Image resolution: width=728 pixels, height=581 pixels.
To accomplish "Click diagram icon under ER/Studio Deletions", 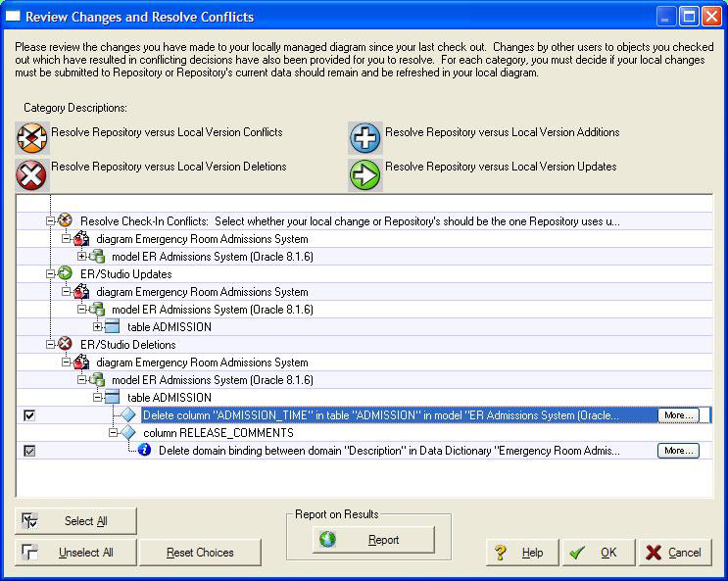I will click(x=81, y=362).
